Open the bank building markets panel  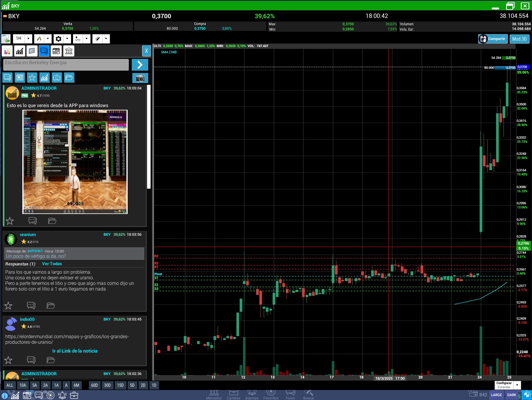(x=69, y=51)
